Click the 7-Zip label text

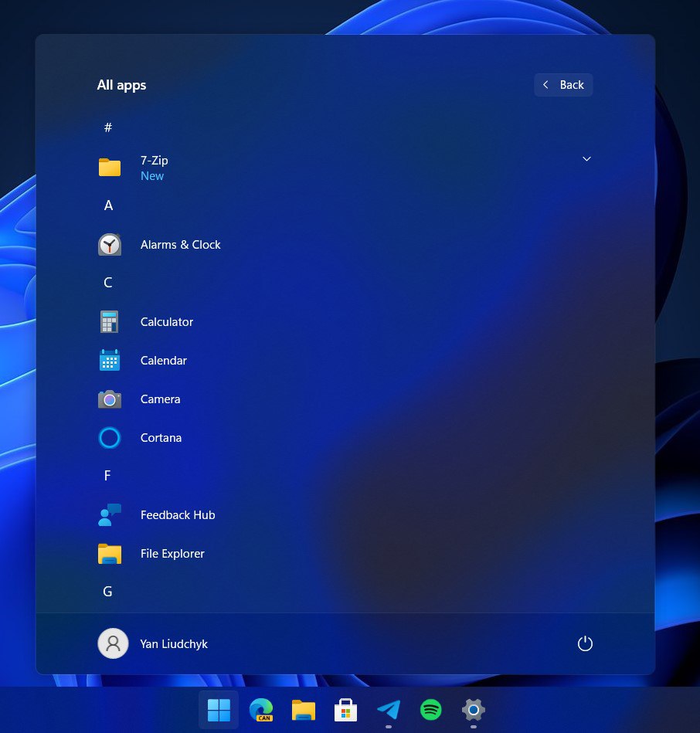(x=155, y=161)
